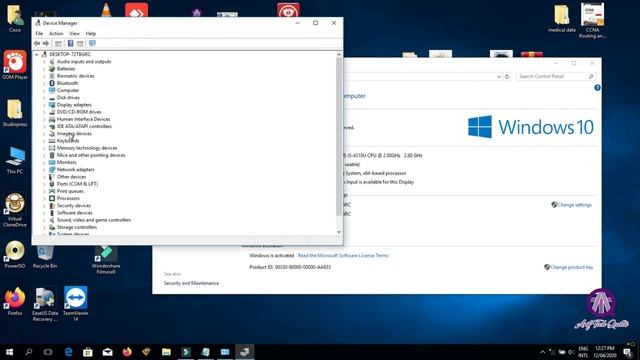Open Wondershare Filmora desktop icon
This screenshot has width=640, height=360.
[x=106, y=260]
